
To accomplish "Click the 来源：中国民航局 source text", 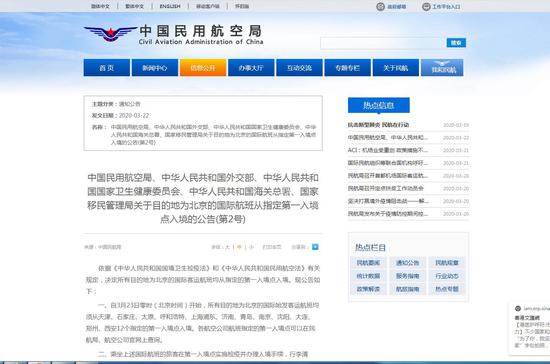I will pyautogui.click(x=102, y=247).
